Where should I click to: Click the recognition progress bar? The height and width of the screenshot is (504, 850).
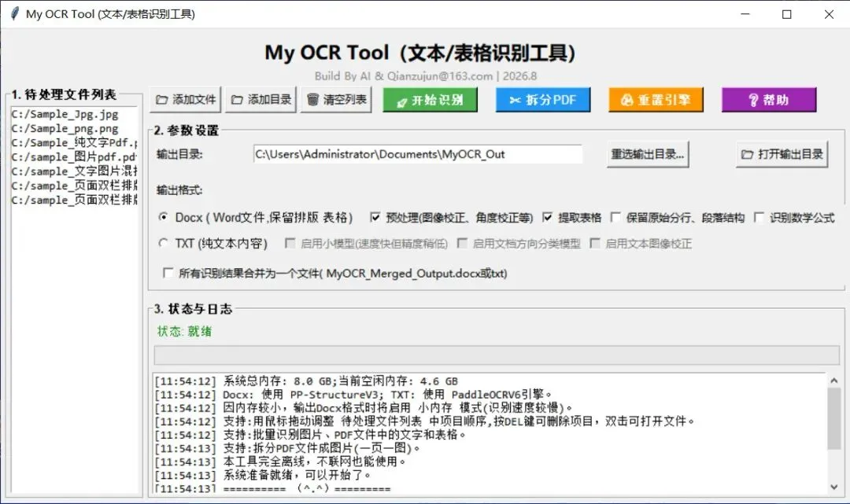click(x=497, y=355)
